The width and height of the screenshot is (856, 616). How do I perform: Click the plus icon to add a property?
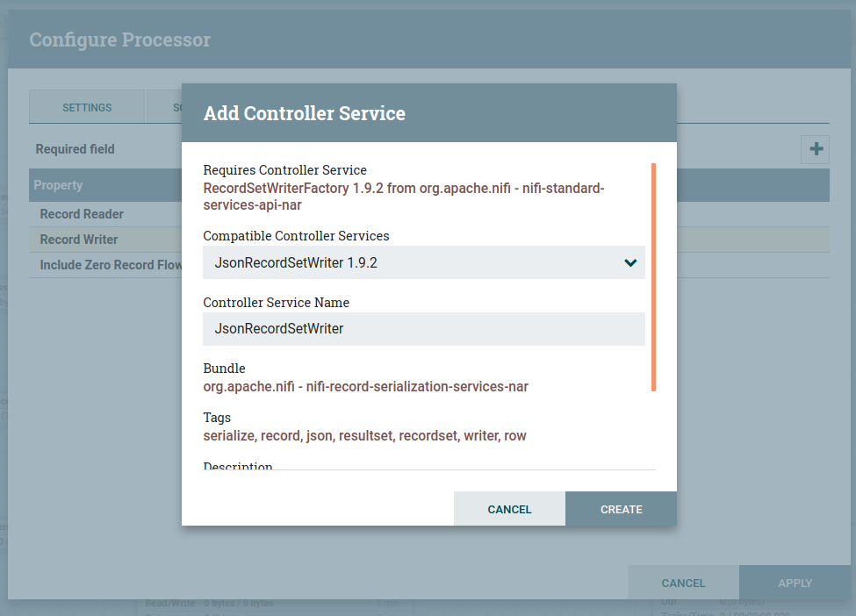tap(816, 149)
